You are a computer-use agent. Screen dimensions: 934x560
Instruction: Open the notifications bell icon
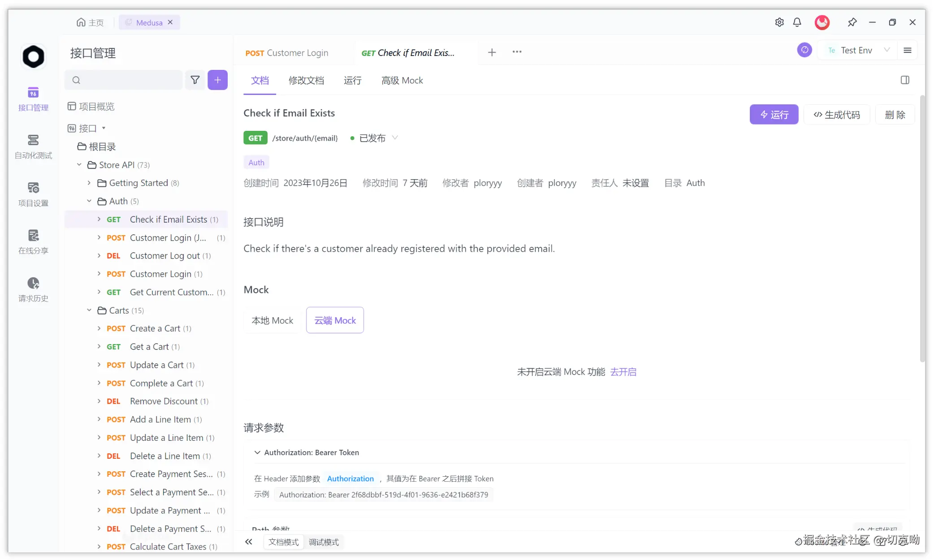click(x=797, y=22)
